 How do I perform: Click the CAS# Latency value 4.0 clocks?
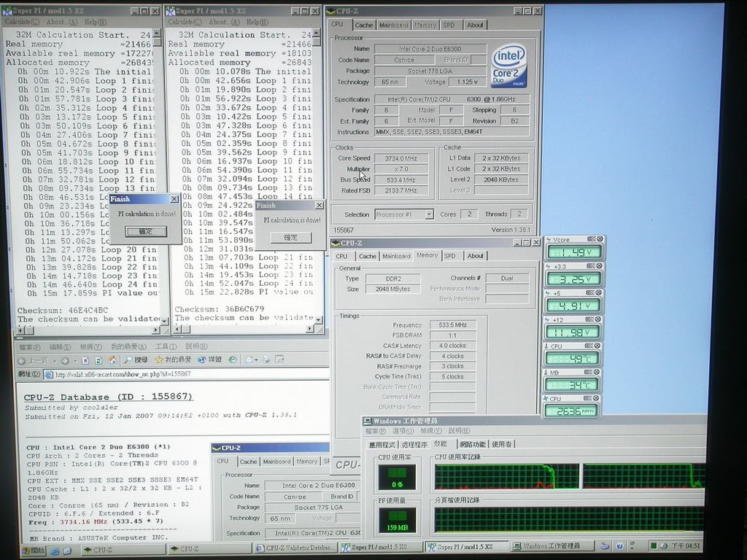coord(452,346)
